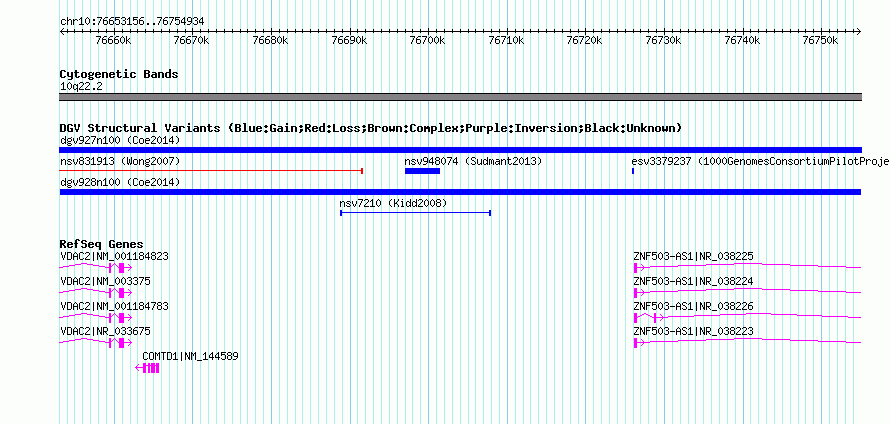Click the gray 10q22.2 cytogenetic band bar
Viewport: 890px width, 424px height.
coord(460,97)
